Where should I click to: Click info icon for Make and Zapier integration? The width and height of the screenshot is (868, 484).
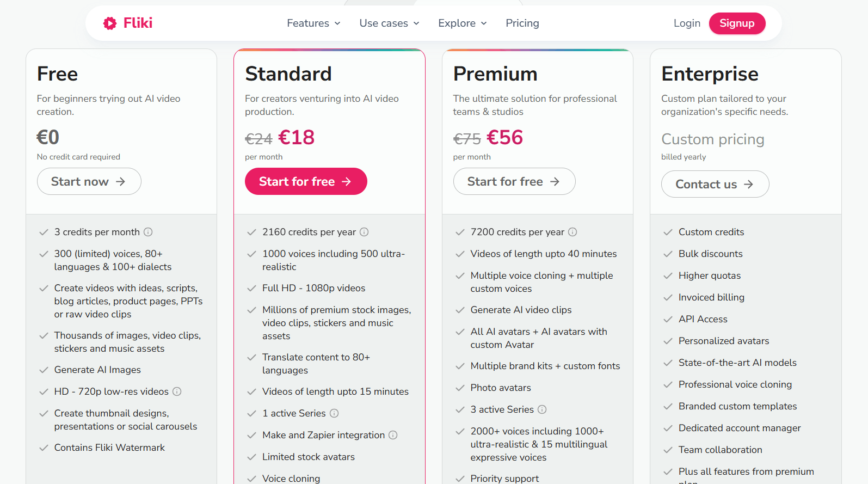tap(393, 435)
